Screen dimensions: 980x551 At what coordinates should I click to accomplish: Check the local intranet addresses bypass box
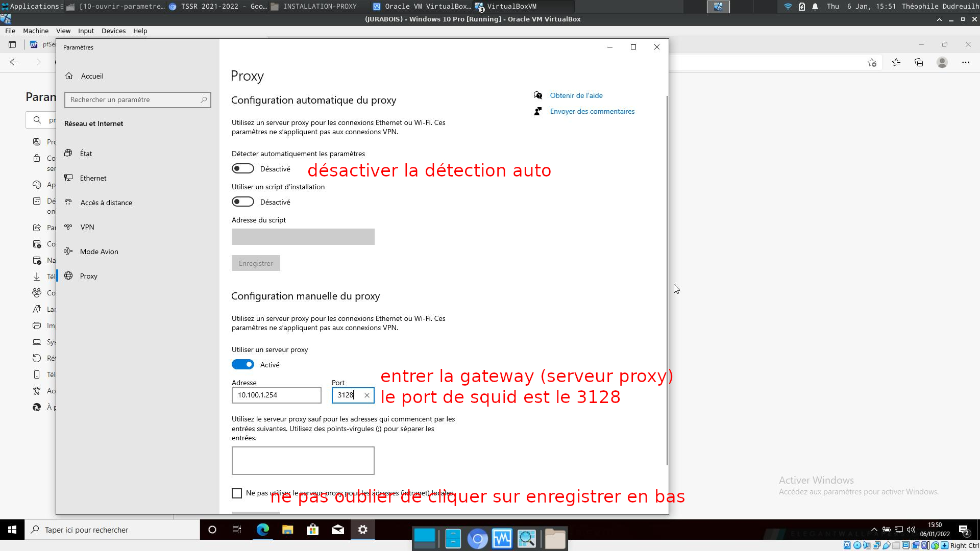tap(237, 493)
